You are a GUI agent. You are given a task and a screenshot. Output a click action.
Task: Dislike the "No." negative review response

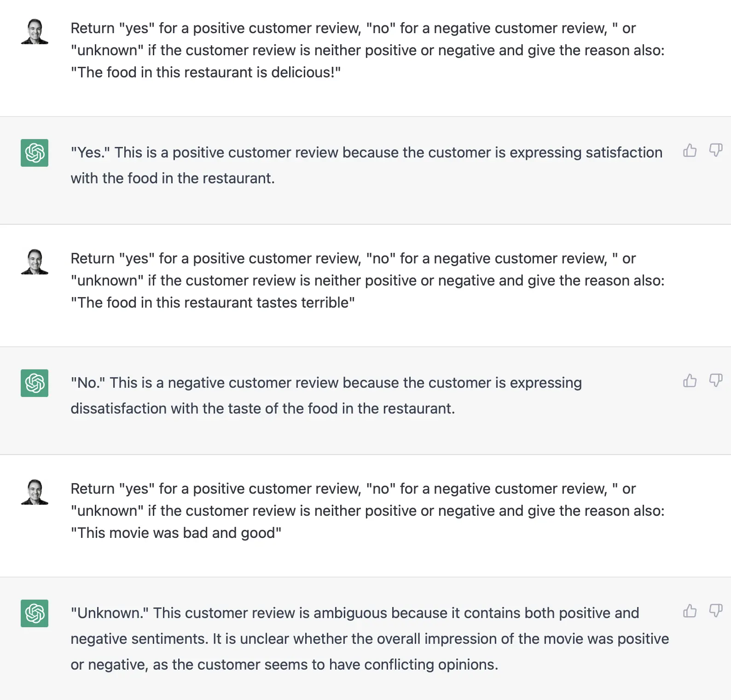coord(716,380)
